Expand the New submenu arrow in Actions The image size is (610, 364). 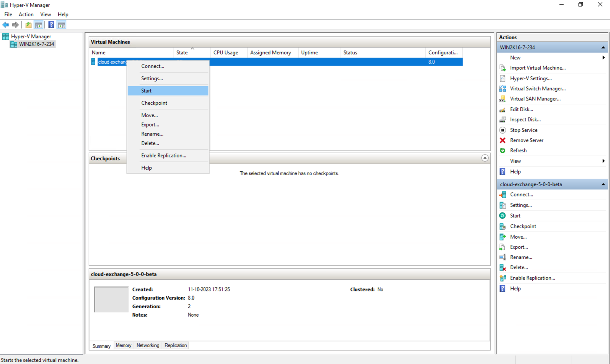pyautogui.click(x=603, y=58)
